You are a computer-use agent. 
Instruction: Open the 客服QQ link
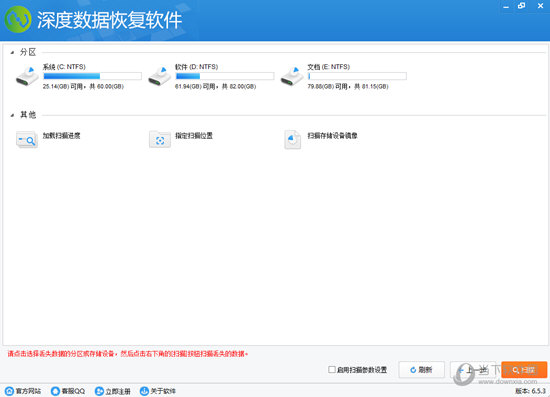73,391
